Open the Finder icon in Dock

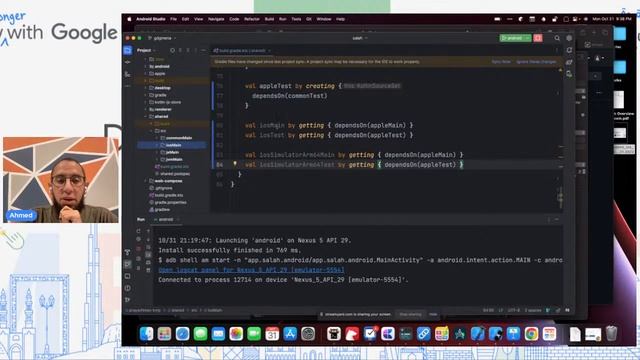tap(147, 334)
